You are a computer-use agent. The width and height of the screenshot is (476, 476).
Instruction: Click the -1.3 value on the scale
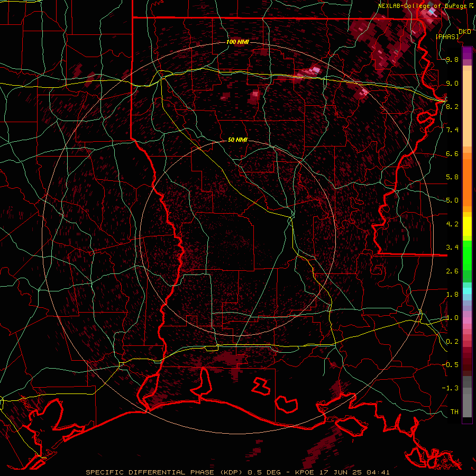(x=450, y=388)
